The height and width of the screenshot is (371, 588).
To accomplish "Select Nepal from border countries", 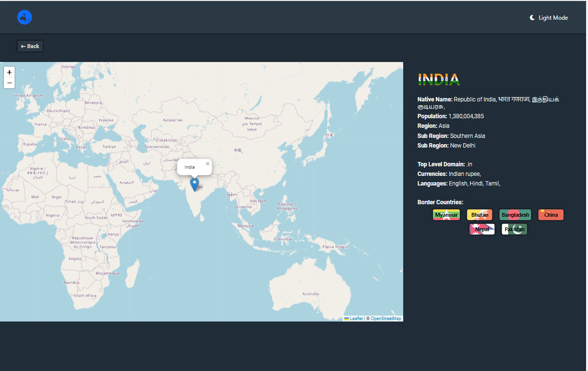I will click(x=481, y=229).
